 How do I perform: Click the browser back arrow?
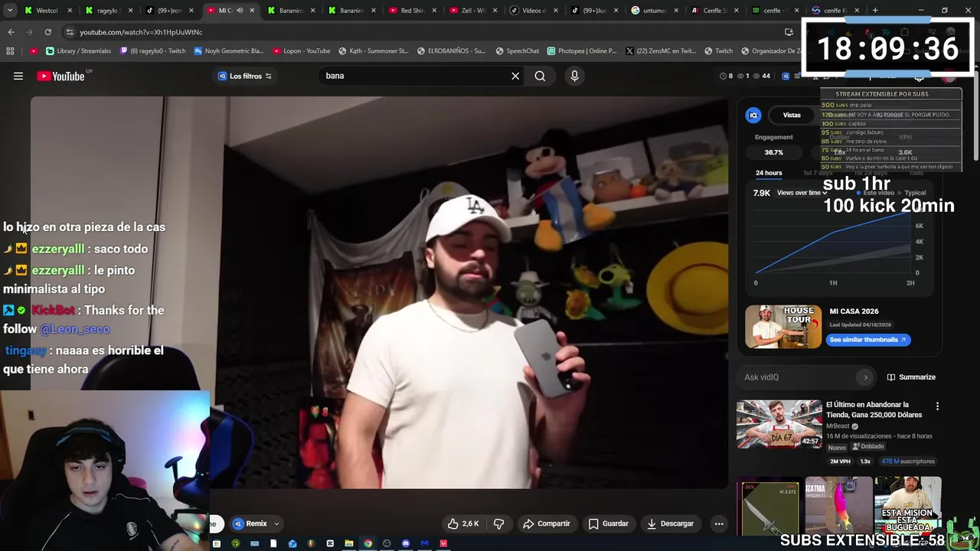click(x=11, y=32)
